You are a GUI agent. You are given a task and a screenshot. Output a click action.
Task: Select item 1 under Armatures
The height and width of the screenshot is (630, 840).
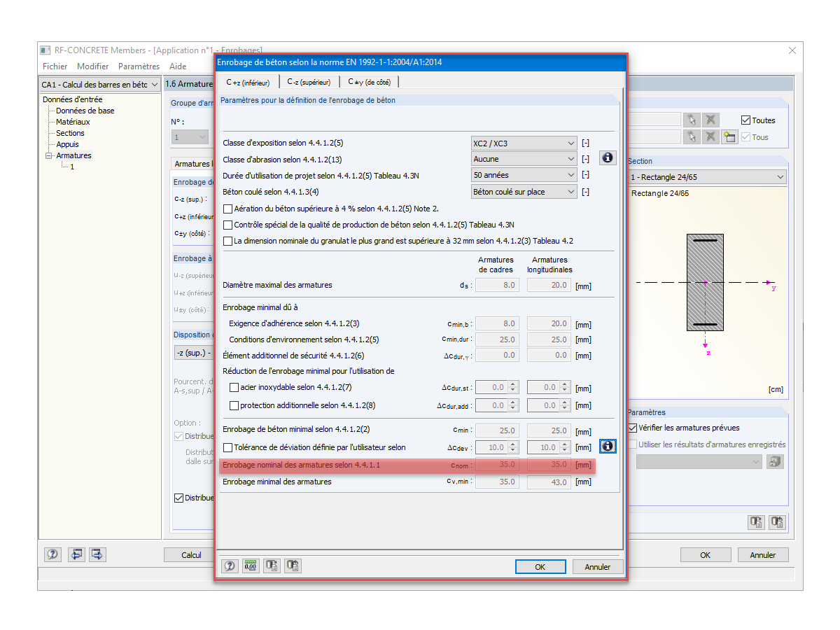(72, 167)
